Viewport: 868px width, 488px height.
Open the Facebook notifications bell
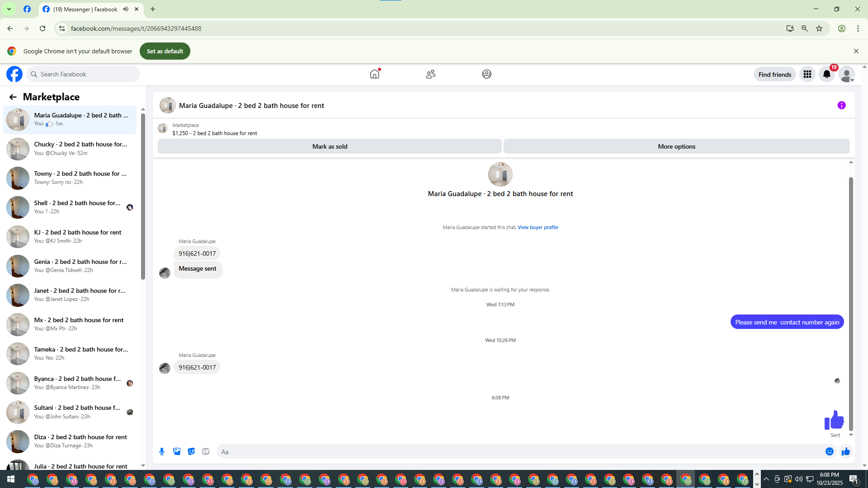tap(826, 75)
